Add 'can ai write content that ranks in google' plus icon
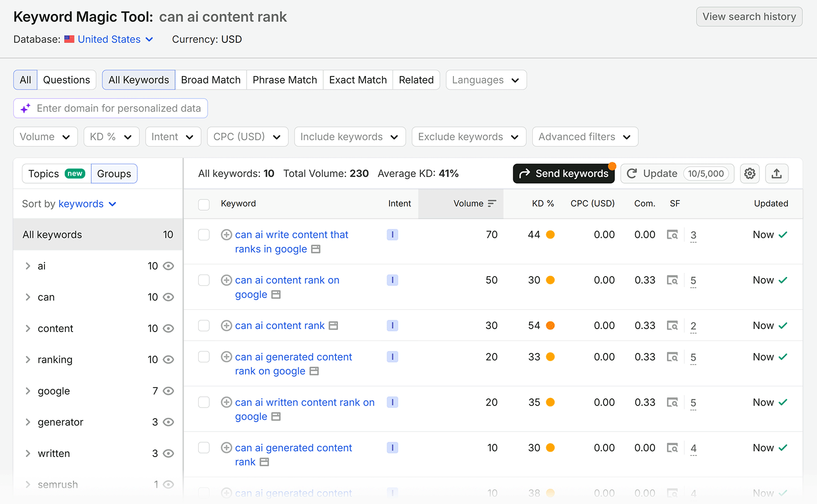This screenshot has height=504, width=817. click(226, 235)
